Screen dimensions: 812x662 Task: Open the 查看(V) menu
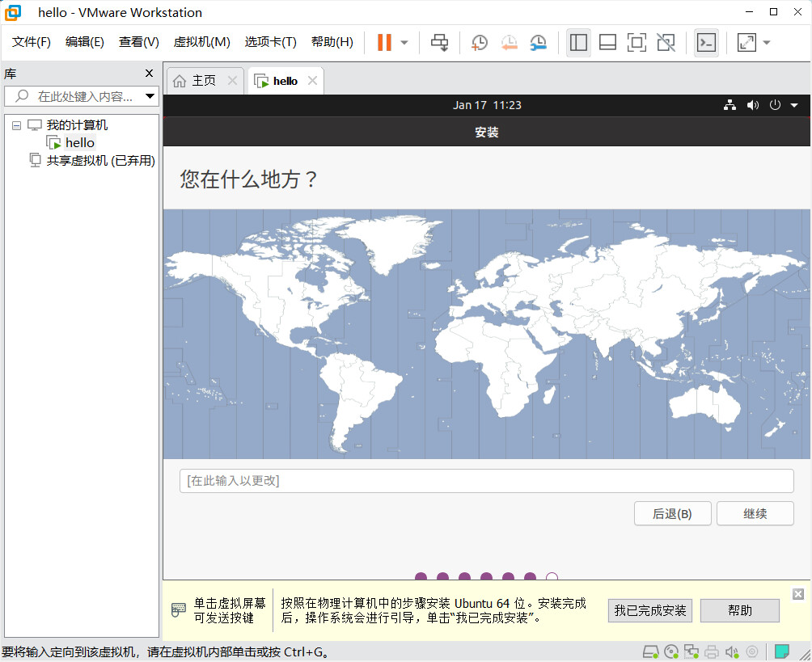139,42
